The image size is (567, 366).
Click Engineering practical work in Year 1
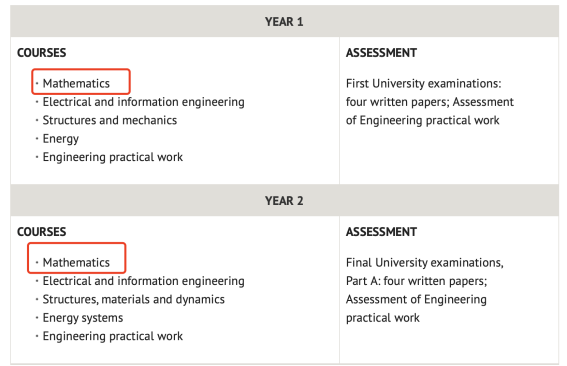point(113,157)
